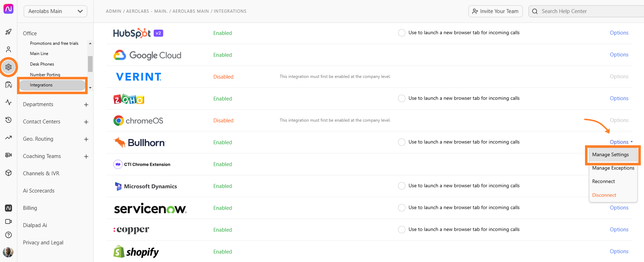The width and height of the screenshot is (644, 262).
Task: Open the Aerolabs Main office dropdown
Action: (x=55, y=11)
